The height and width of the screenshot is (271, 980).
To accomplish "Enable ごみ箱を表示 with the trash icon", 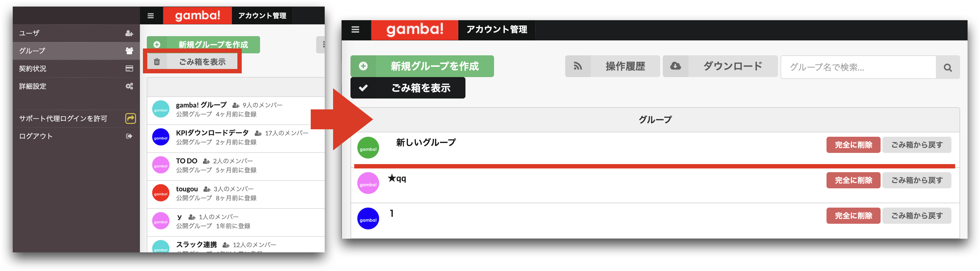I will tap(192, 62).
